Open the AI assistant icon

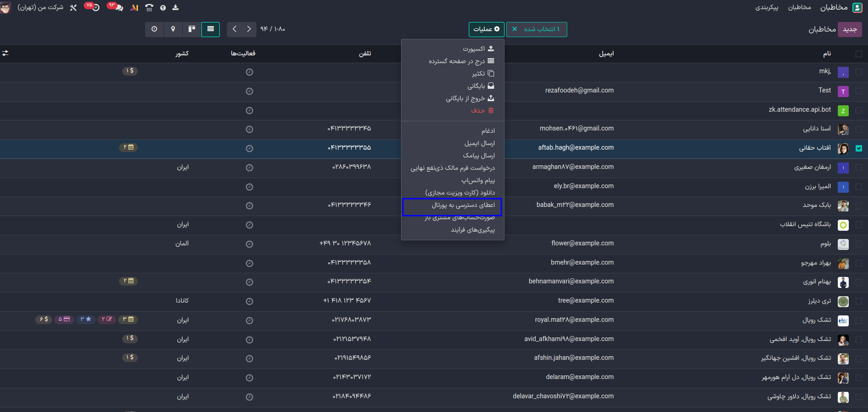134,8
